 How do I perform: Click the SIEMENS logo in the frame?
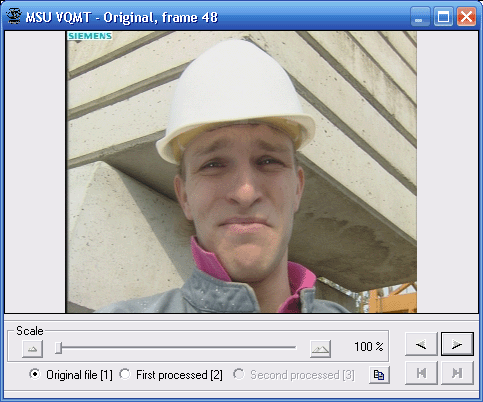tap(90, 36)
